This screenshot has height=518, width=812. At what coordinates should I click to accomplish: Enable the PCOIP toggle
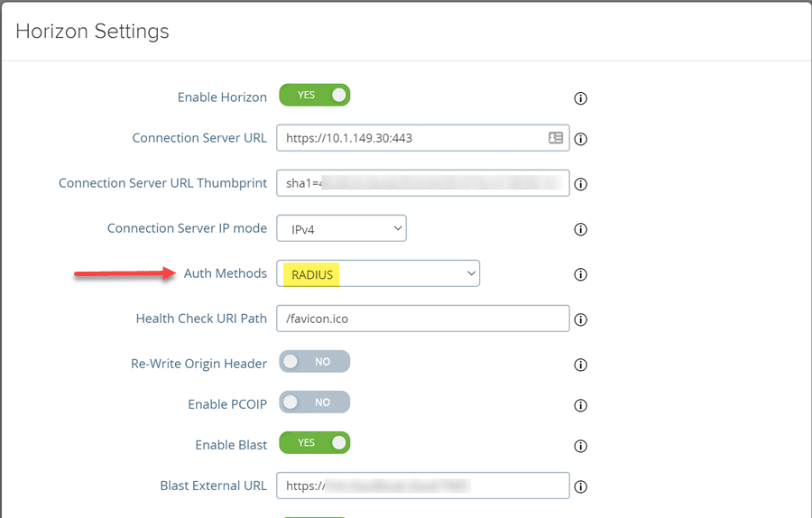pos(314,402)
